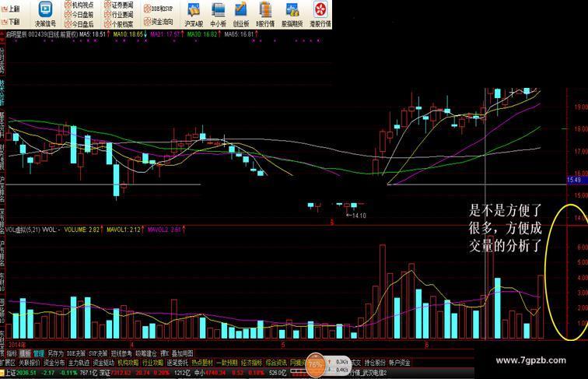Image resolution: width=588 pixels, height=379 pixels.
Task: Click the 上翻 page-up button
Action: pyautogui.click(x=11, y=9)
